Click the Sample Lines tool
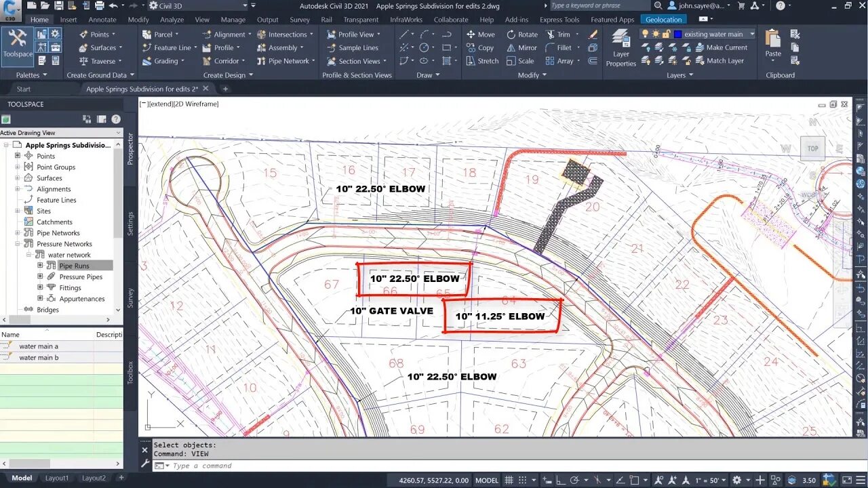Image resolution: width=868 pixels, height=488 pixels. [352, 47]
